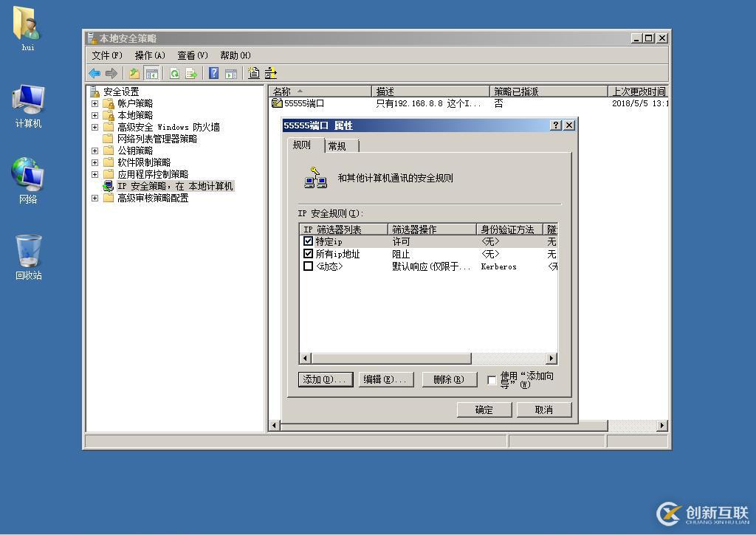Uncheck the 所有ip地址 rule checkbox
The width and height of the screenshot is (756, 535).
(309, 254)
